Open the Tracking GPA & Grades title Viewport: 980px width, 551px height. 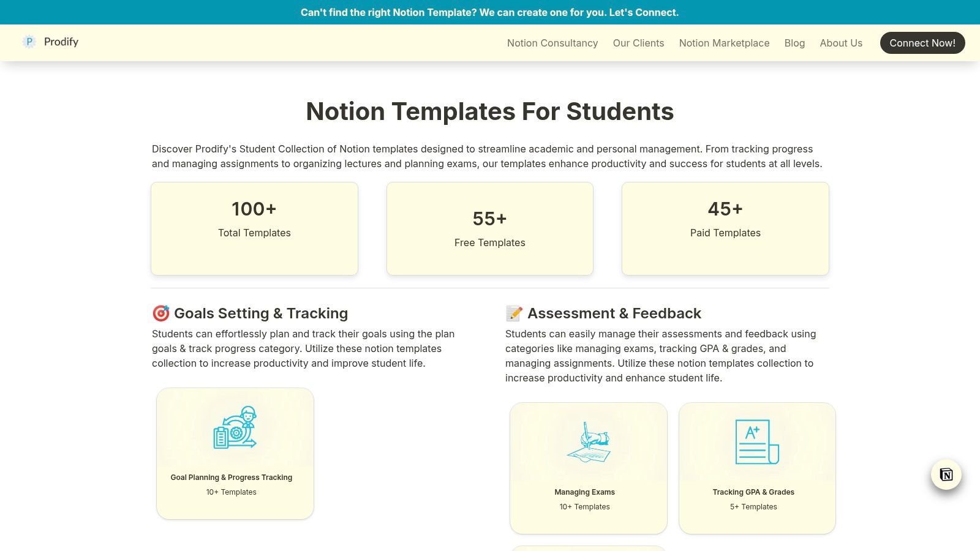coord(753,492)
